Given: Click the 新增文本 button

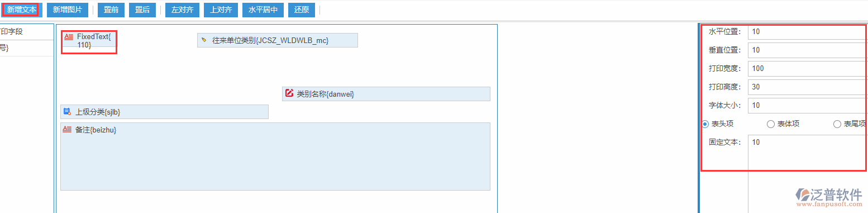Looking at the screenshot, I should coord(22,10).
